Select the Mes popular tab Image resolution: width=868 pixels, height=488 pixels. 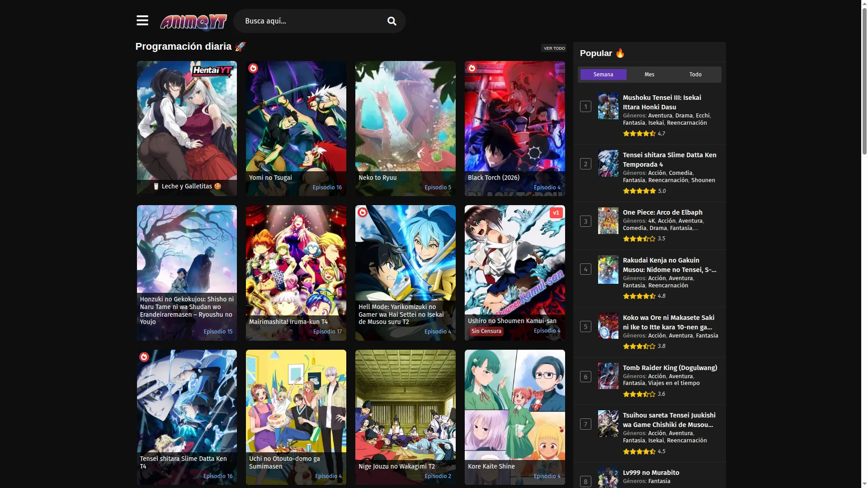[649, 75]
